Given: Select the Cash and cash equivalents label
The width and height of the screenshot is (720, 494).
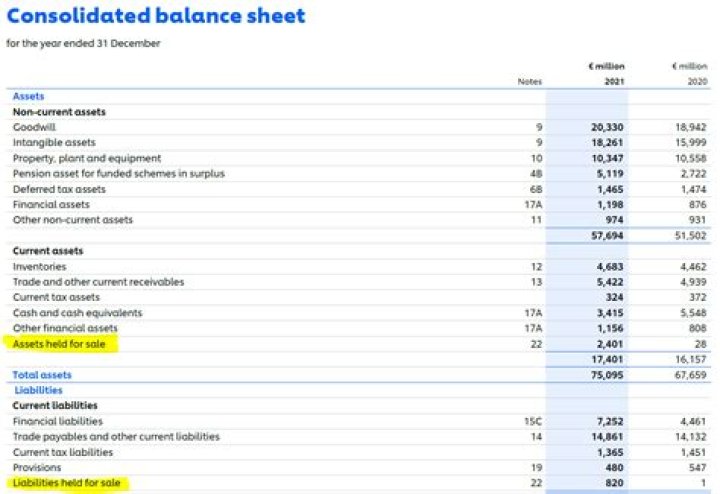Looking at the screenshot, I should coord(77,313).
